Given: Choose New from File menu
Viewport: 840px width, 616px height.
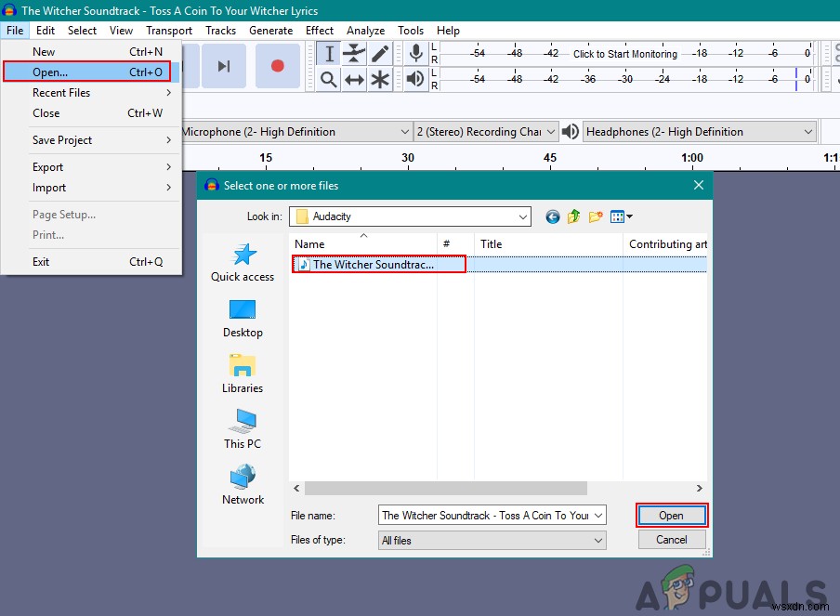Looking at the screenshot, I should (x=92, y=52).
